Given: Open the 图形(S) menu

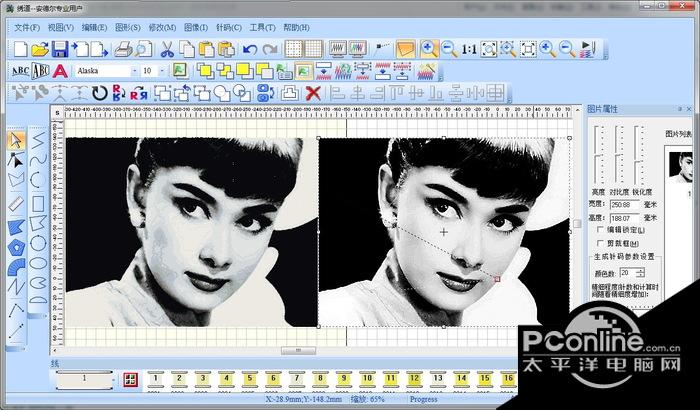Looking at the screenshot, I should tap(128, 27).
